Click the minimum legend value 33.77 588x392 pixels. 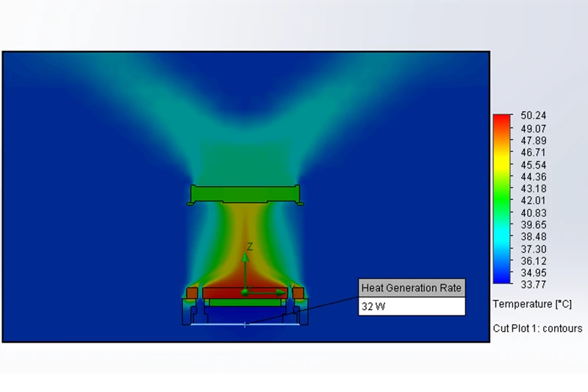point(534,285)
